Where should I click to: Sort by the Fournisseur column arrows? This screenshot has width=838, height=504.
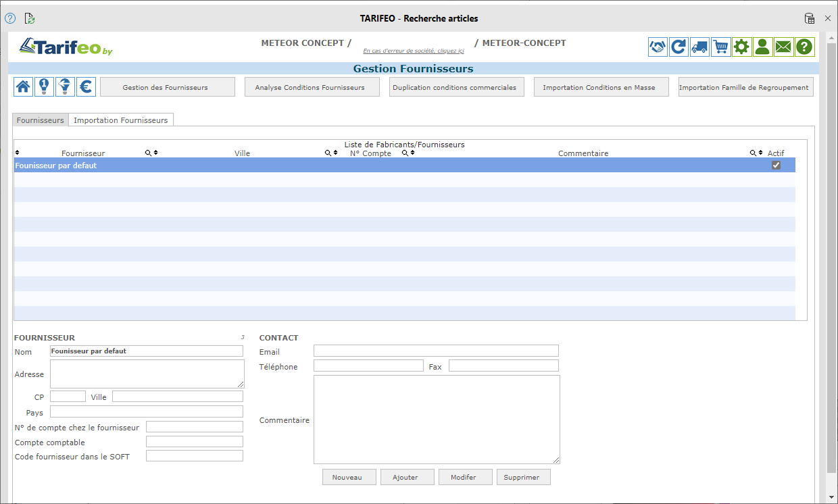[155, 153]
